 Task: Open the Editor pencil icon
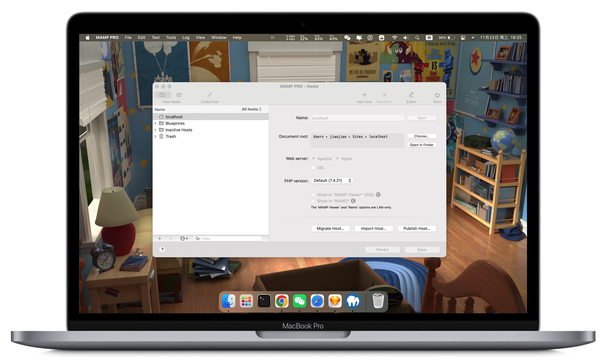pyautogui.click(x=411, y=95)
